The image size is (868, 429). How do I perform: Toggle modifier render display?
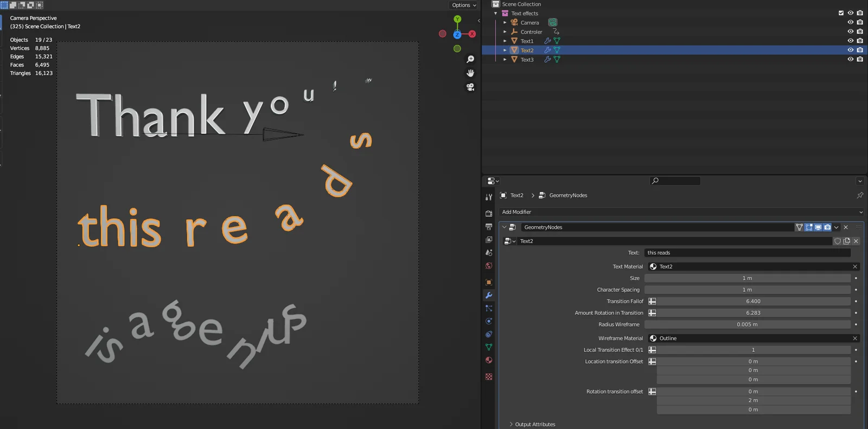pyautogui.click(x=827, y=227)
